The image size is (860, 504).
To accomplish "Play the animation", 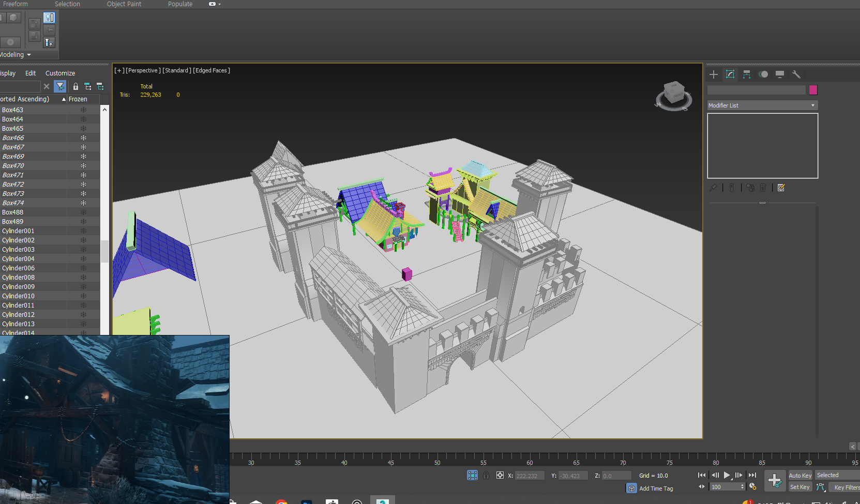I will 727,475.
